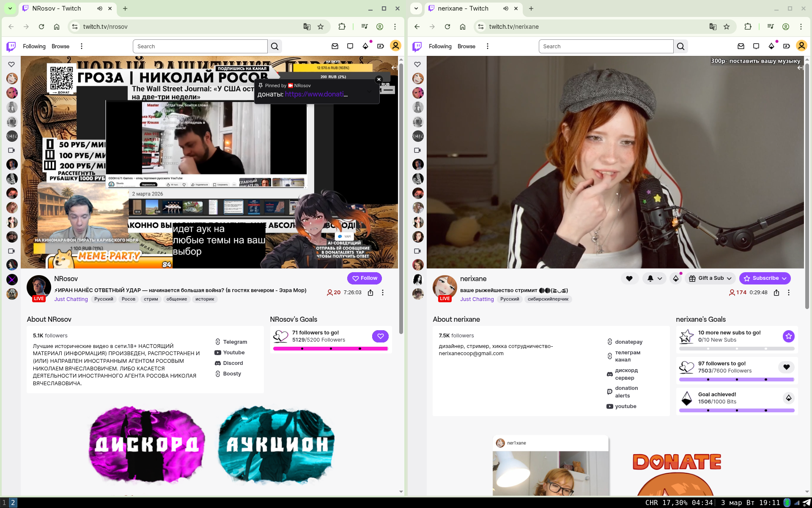The height and width of the screenshot is (508, 812).
Task: Open Browse in NRosov window navigation
Action: (60, 46)
